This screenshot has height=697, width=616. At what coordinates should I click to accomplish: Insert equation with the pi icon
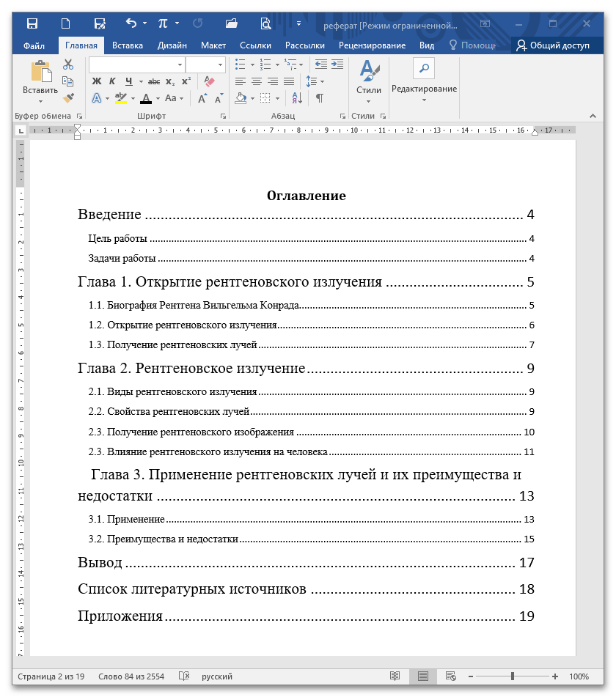(164, 23)
